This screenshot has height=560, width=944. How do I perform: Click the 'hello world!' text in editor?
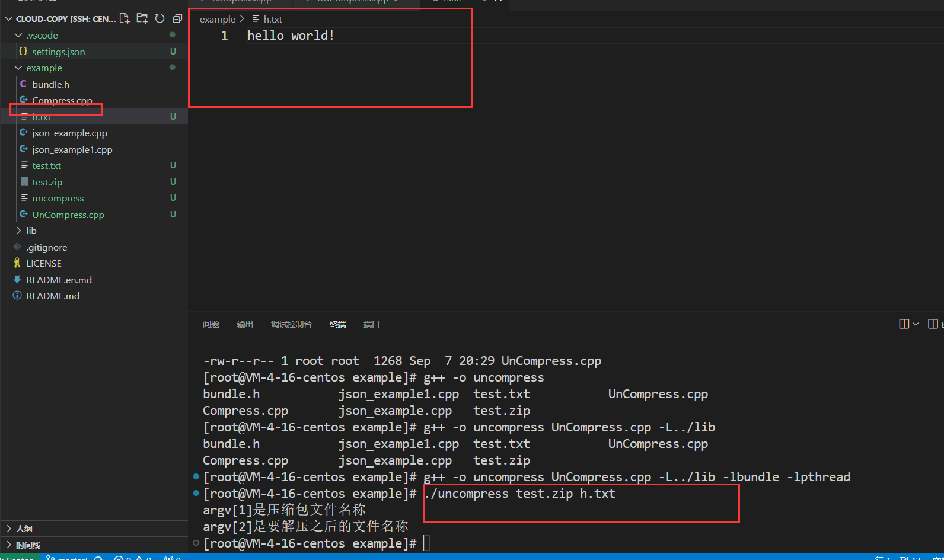pyautogui.click(x=291, y=36)
